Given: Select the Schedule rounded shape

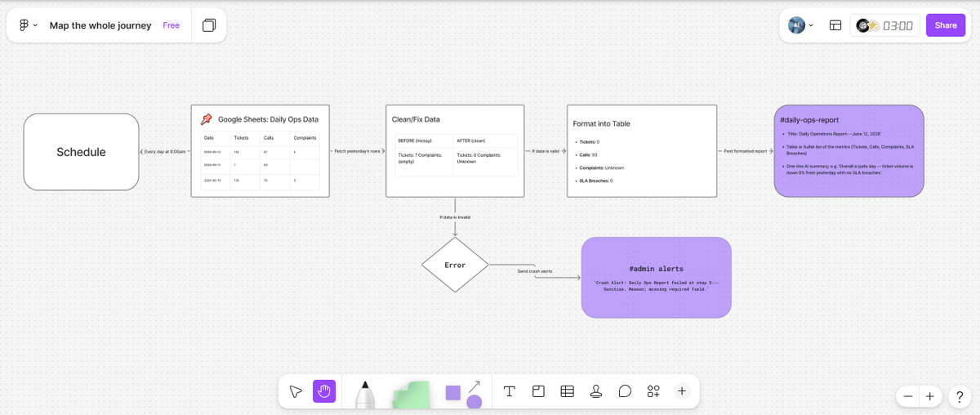Looking at the screenshot, I should coord(81,152).
